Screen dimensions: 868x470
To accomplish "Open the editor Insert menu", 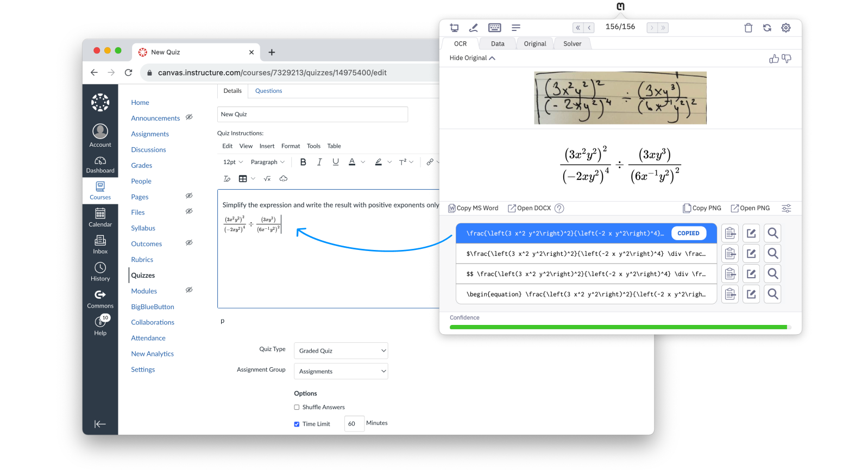I will click(x=267, y=146).
